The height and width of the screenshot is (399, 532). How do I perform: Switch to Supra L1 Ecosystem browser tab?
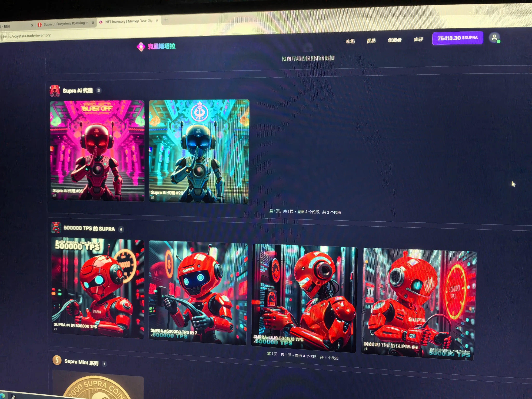point(66,24)
